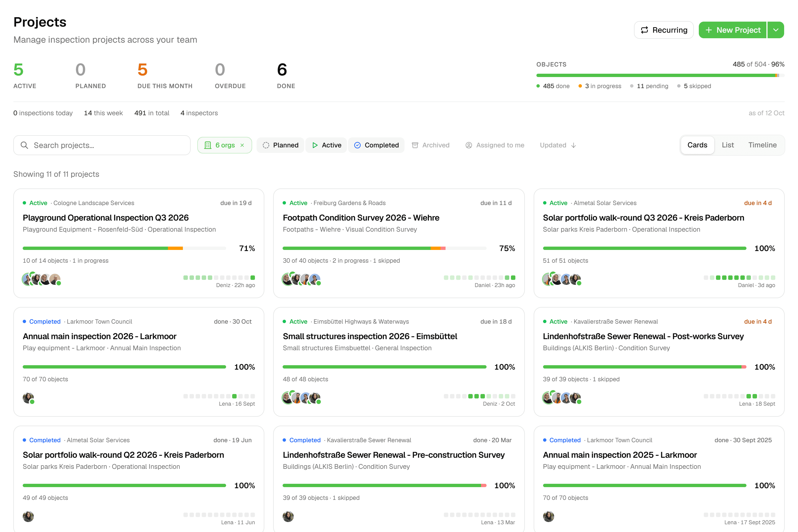
Task: Click avatars on Solar portfolio Q3 card
Action: pyautogui.click(x=562, y=279)
